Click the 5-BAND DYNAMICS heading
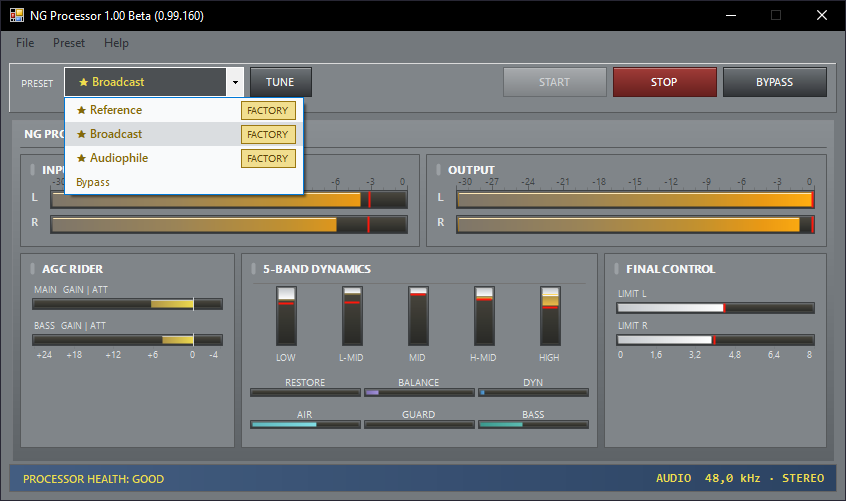The height and width of the screenshot is (501, 846). coord(317,269)
